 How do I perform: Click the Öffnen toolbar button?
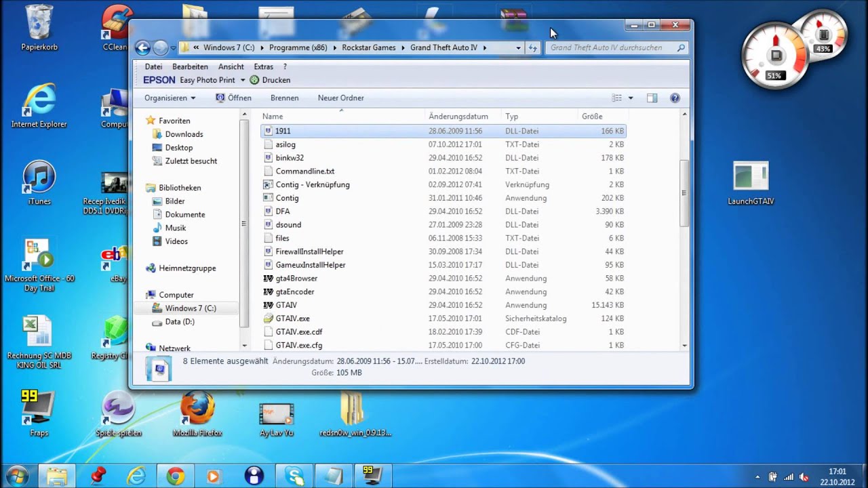pos(233,98)
